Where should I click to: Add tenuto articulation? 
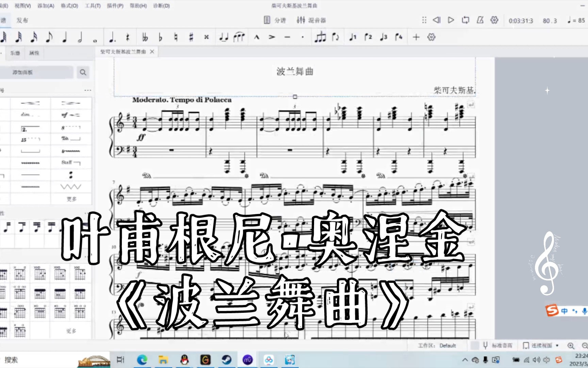pyautogui.click(x=287, y=37)
